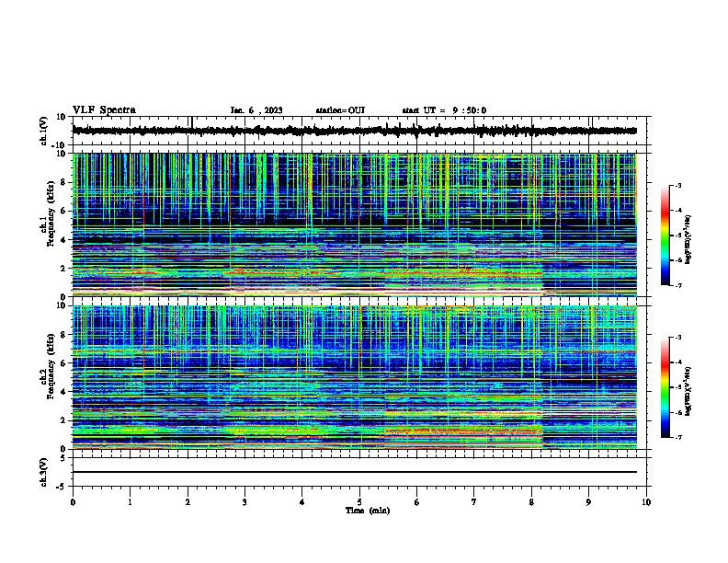Image resolution: width=728 pixels, height=563 pixels.
Task: Click the "6" minute tick on the time axis
Action: [417, 502]
